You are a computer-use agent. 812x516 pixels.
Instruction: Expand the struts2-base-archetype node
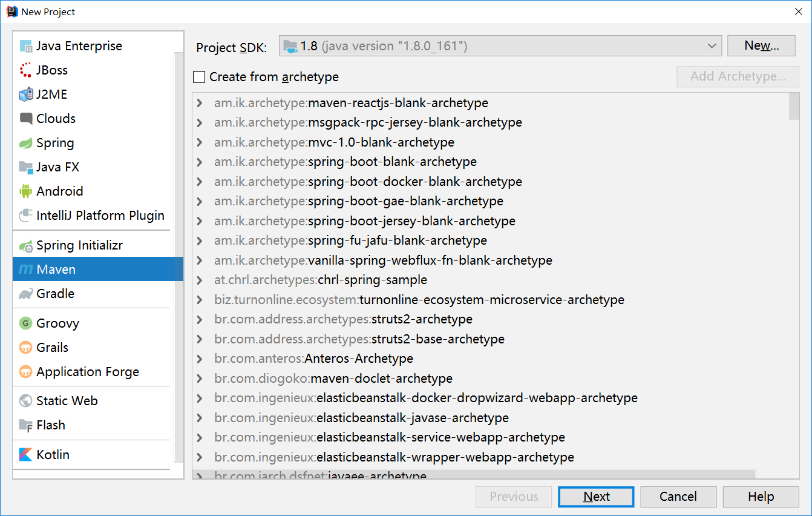point(200,339)
